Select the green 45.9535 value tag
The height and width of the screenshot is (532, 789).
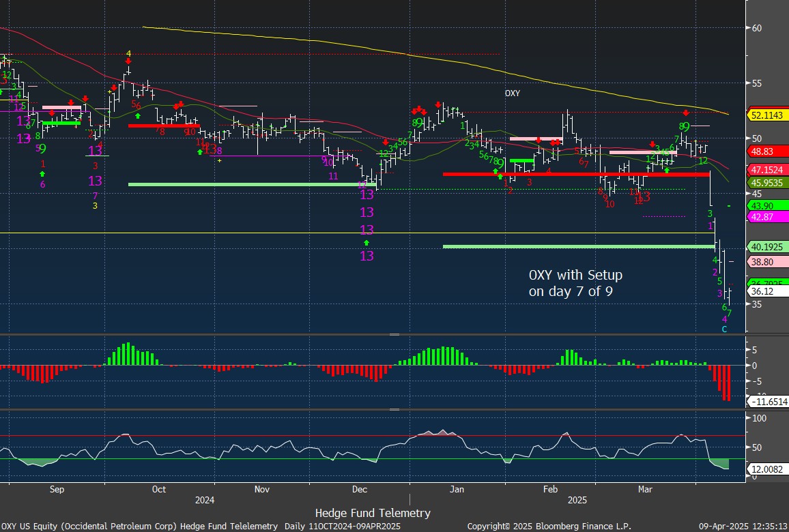click(x=768, y=183)
